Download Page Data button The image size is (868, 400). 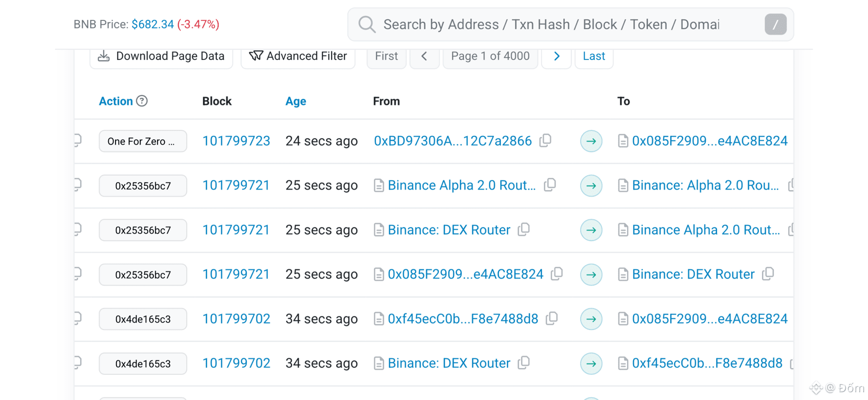161,56
